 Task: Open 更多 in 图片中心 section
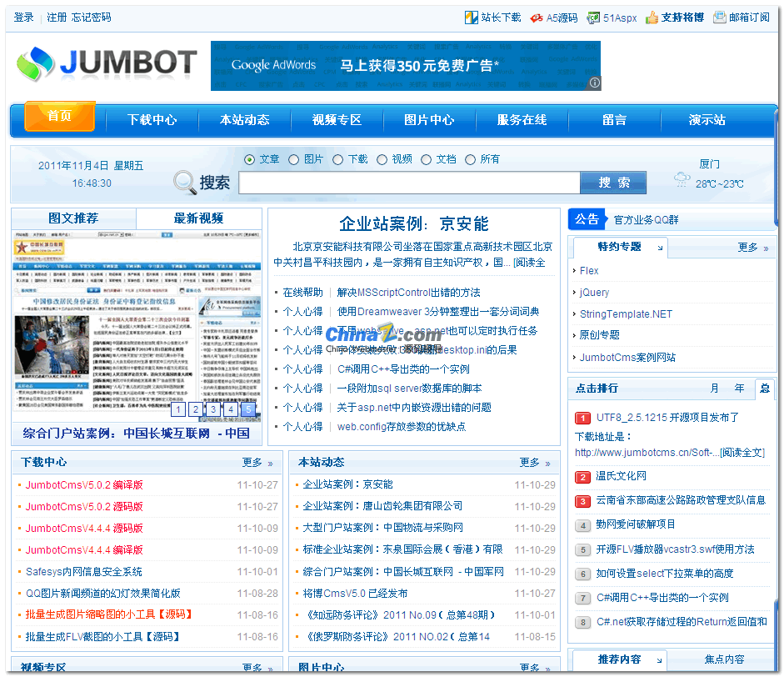click(x=535, y=667)
